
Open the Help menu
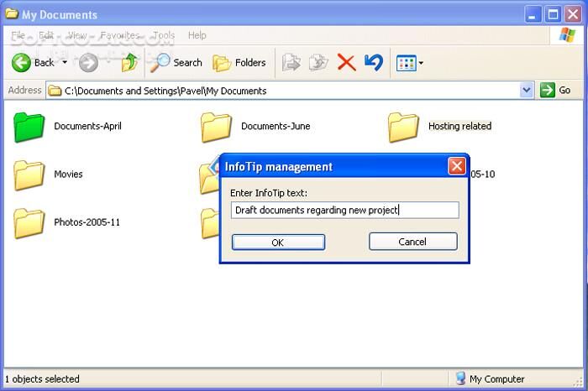pyautogui.click(x=197, y=35)
